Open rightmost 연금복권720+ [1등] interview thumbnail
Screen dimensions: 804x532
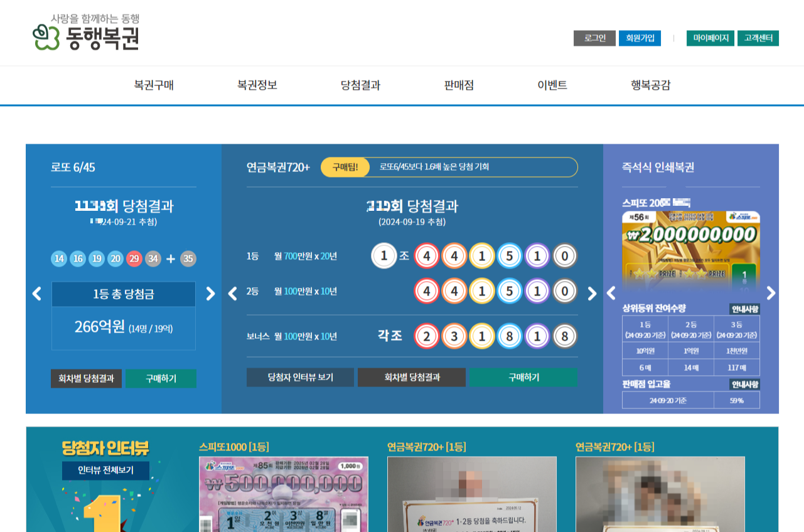pos(660,494)
